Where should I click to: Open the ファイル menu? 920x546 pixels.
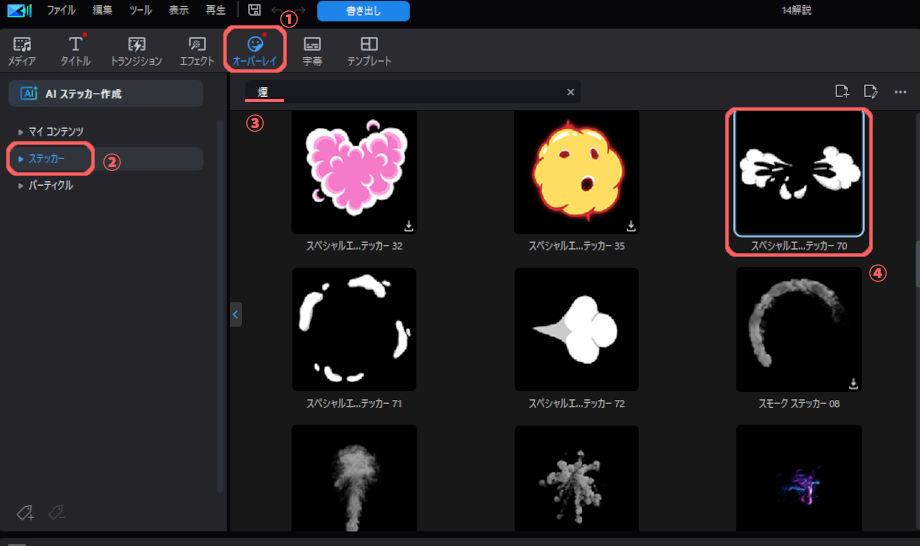tap(61, 11)
